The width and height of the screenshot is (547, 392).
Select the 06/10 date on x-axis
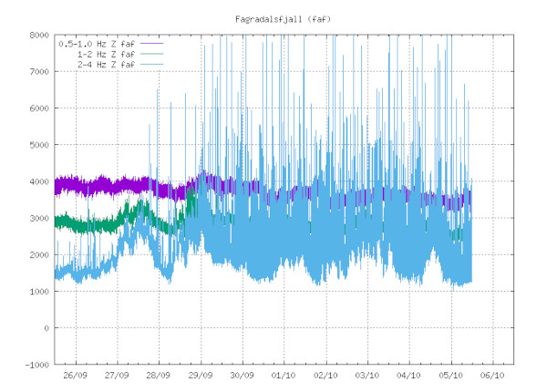click(x=492, y=375)
